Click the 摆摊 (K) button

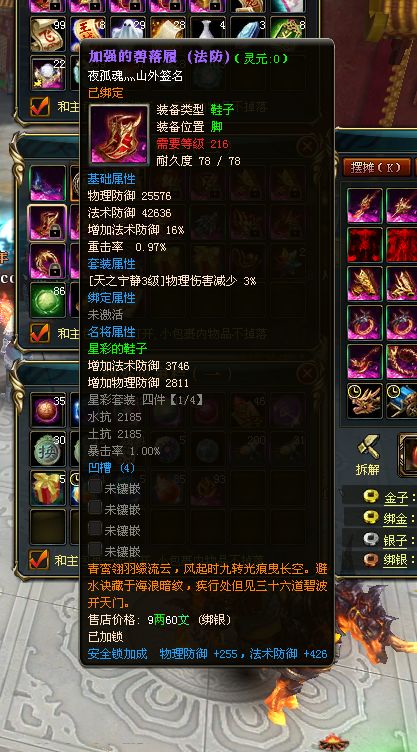click(x=377, y=168)
